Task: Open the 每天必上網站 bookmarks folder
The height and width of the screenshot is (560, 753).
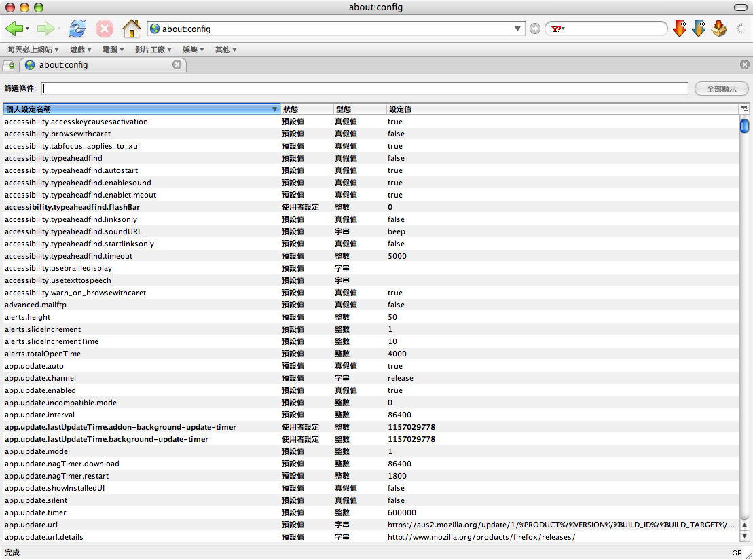Action: point(33,50)
